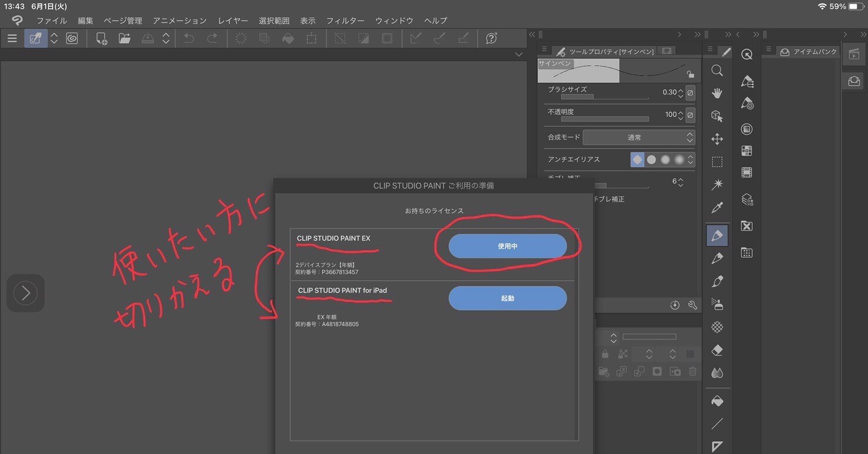Image resolution: width=868 pixels, height=454 pixels.
Task: Open the ツールプロパティ panel menu button
Action: 544,49
